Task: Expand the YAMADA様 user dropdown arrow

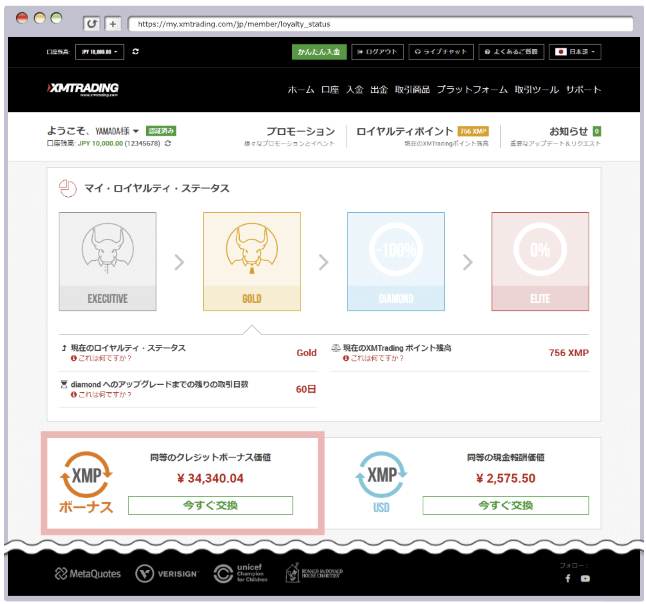Action: point(136,131)
